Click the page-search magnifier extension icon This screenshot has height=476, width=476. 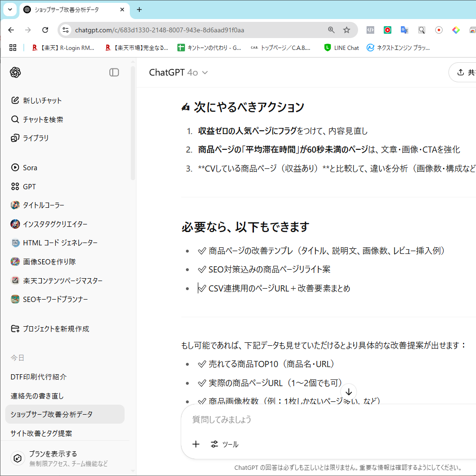(422, 30)
